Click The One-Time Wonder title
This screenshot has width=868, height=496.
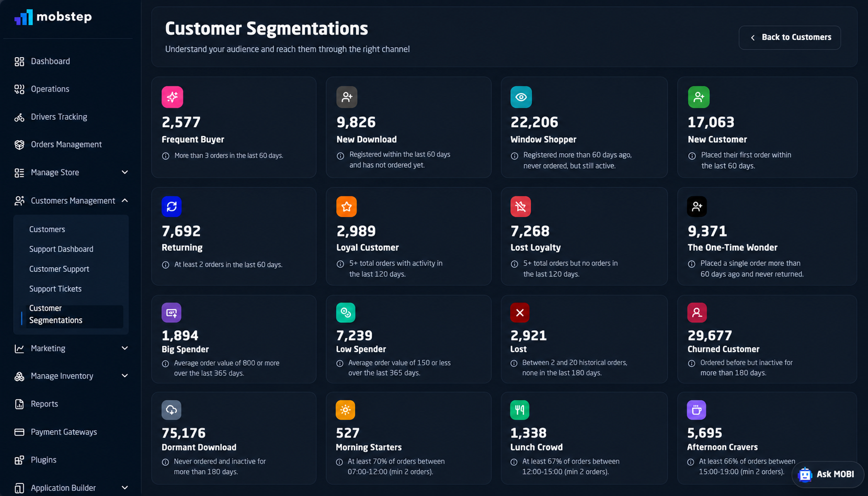[733, 247]
